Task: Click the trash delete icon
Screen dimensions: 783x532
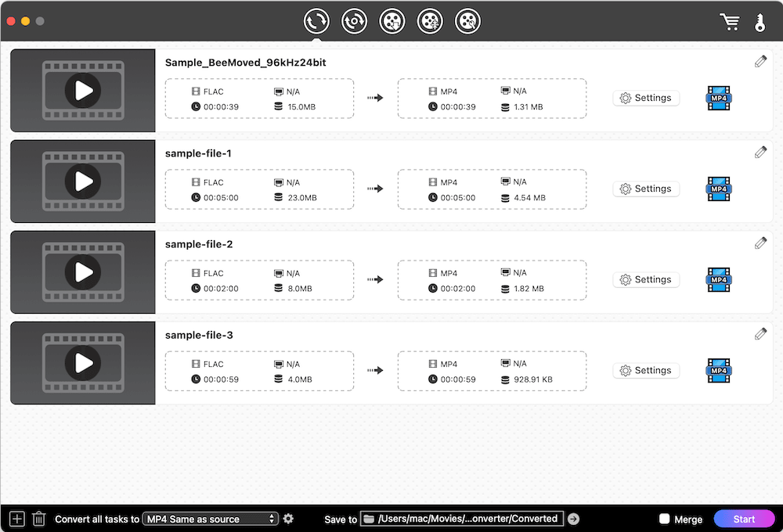Action: (39, 519)
